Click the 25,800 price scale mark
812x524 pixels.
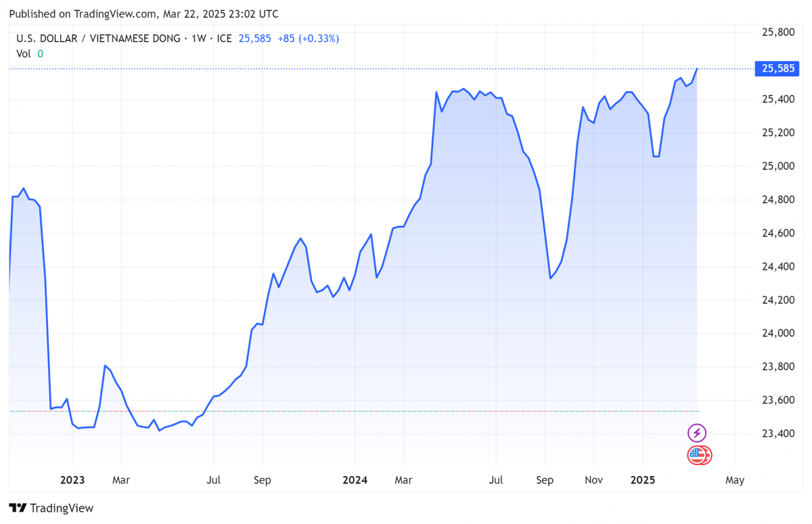(x=777, y=32)
